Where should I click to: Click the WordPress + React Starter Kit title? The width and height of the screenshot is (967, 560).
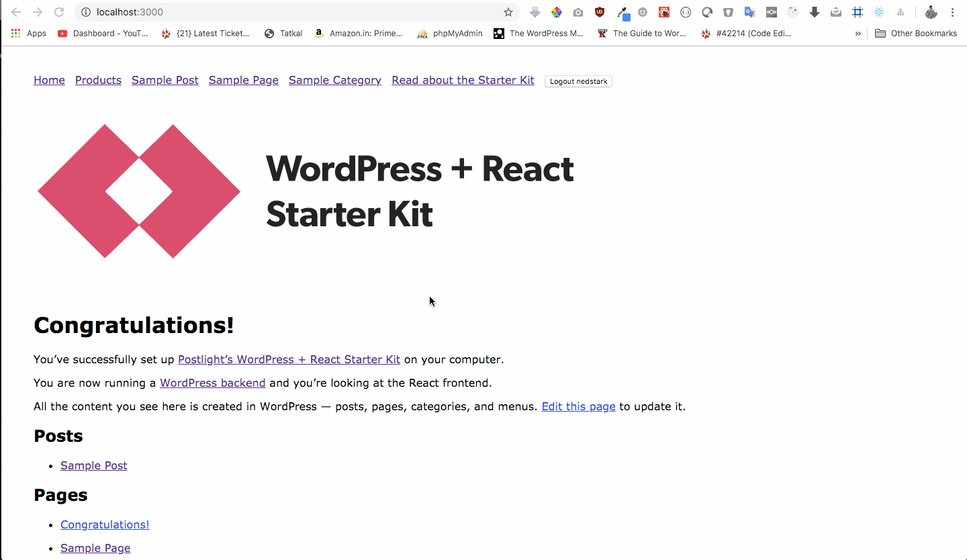(x=420, y=191)
